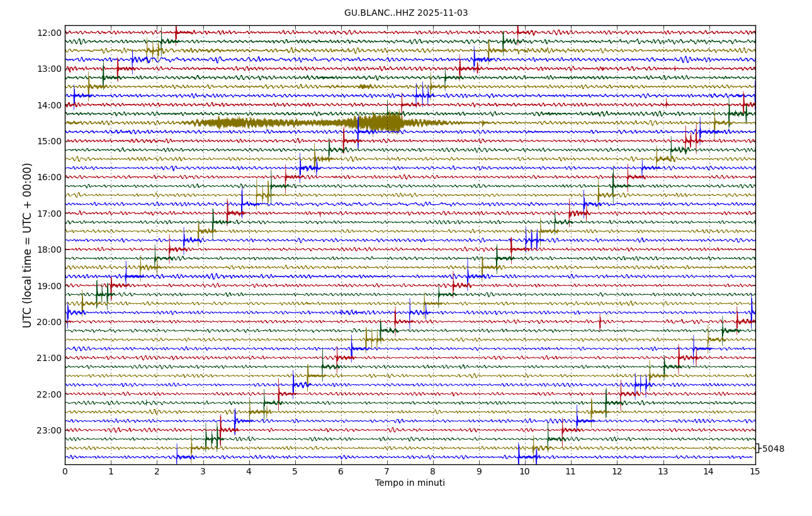Click the 5 minute tick label
This screenshot has height=516, width=812.
click(x=295, y=472)
